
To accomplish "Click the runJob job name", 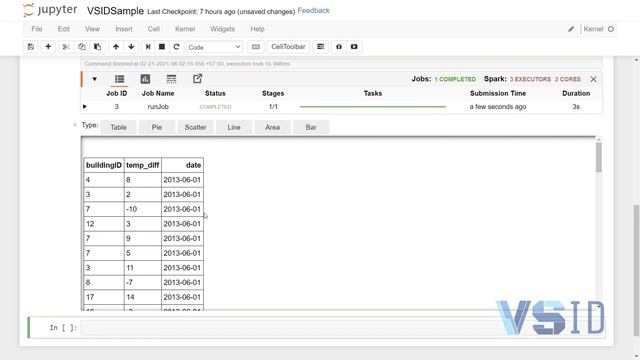I will [x=158, y=107].
